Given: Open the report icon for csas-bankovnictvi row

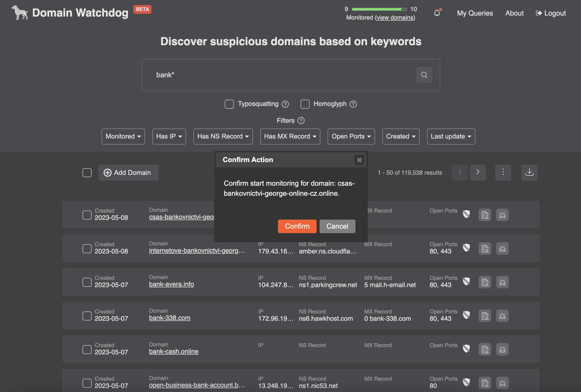Looking at the screenshot, I should [485, 215].
